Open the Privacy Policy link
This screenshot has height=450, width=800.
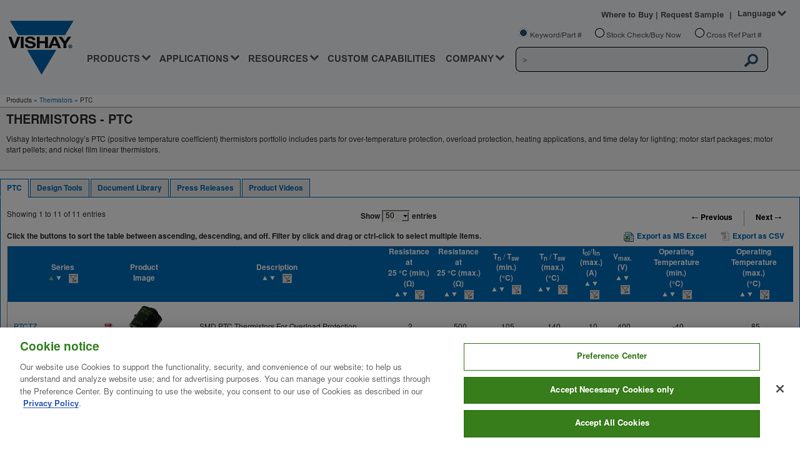coord(50,403)
